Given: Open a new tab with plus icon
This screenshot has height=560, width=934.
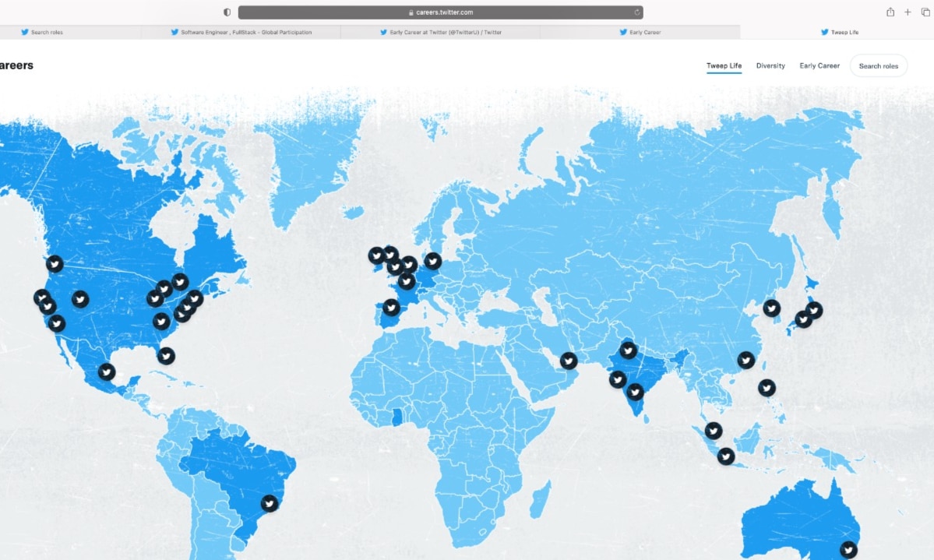Looking at the screenshot, I should coord(908,12).
